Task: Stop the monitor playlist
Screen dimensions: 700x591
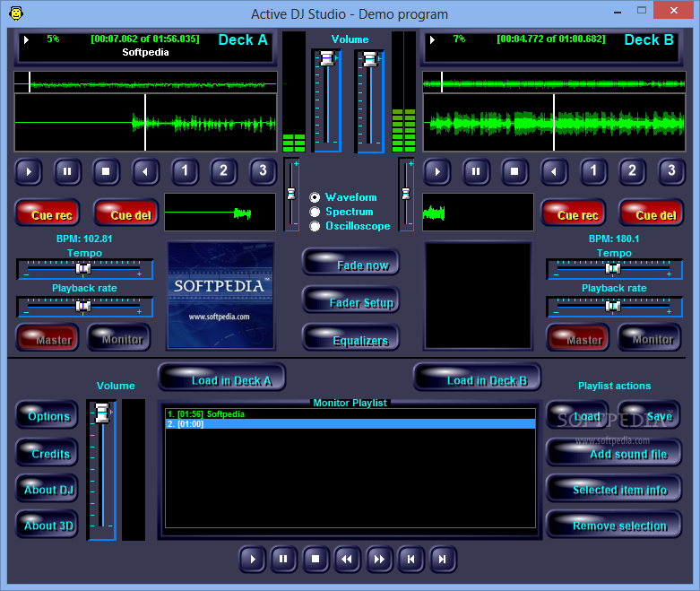Action: click(315, 559)
